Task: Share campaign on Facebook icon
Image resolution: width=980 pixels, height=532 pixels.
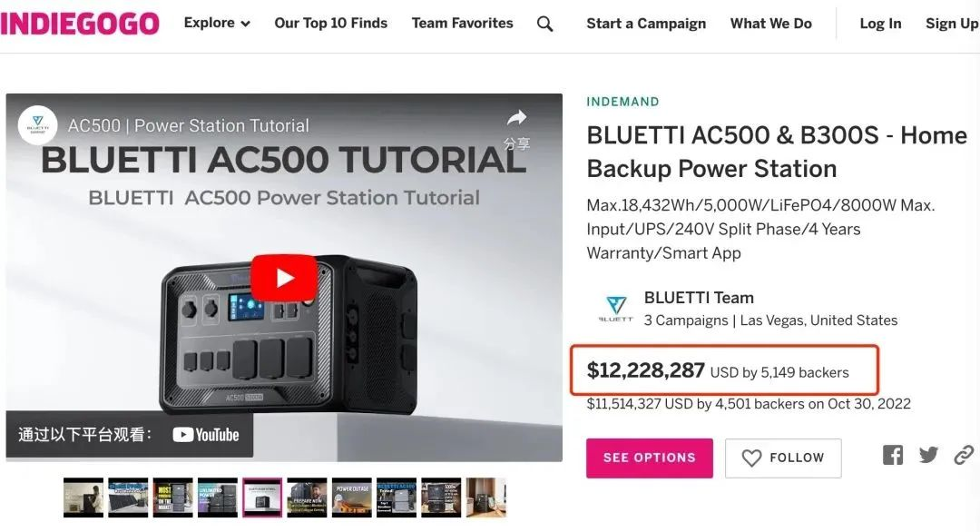Action: (x=893, y=455)
